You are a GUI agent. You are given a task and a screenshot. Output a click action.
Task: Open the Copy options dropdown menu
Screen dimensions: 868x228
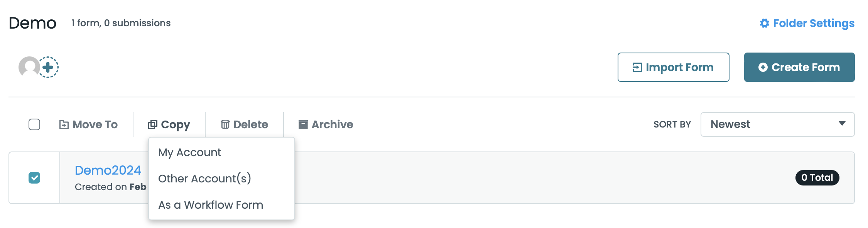pyautogui.click(x=170, y=124)
